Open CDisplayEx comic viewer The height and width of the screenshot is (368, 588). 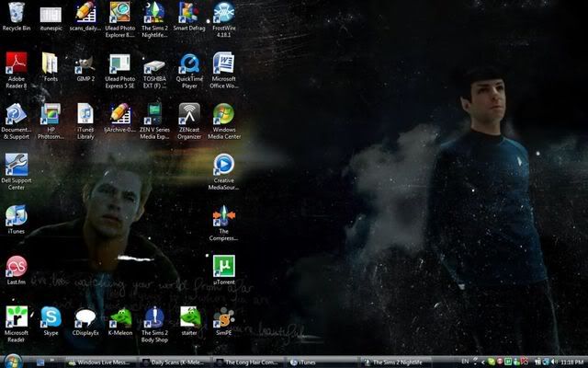tap(85, 322)
